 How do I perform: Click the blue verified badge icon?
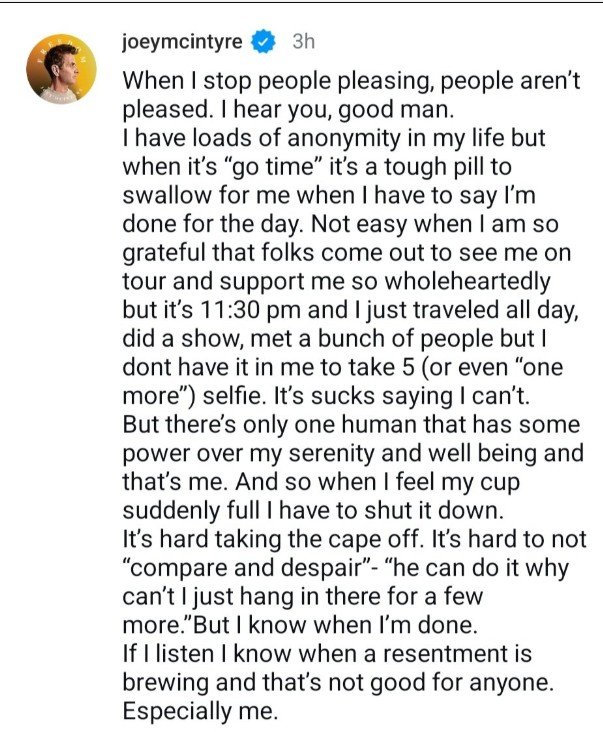point(264,42)
